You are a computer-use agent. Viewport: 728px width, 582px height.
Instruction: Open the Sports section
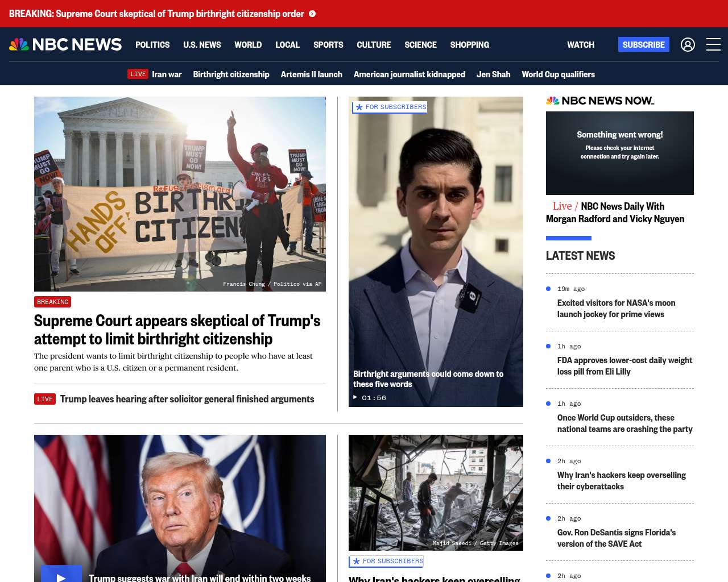click(x=328, y=44)
